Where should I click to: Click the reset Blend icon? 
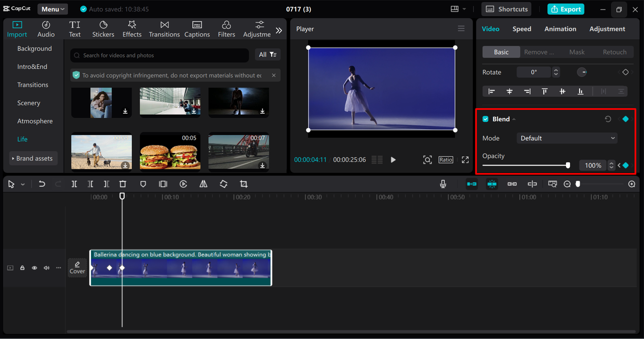coord(608,119)
